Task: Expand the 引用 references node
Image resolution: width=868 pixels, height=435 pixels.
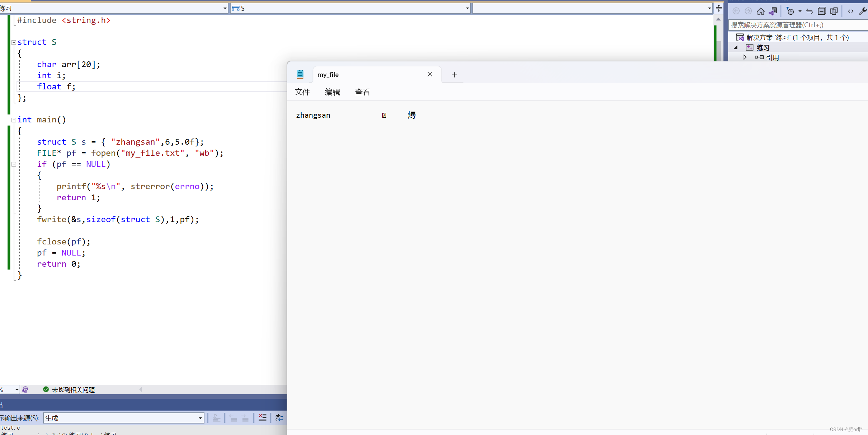Action: [x=745, y=57]
